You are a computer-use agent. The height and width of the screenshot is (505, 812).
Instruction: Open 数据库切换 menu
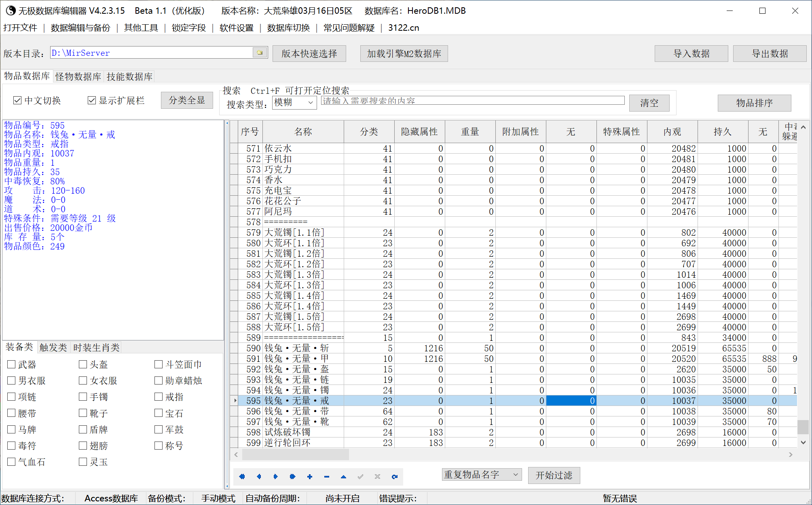tap(288, 27)
